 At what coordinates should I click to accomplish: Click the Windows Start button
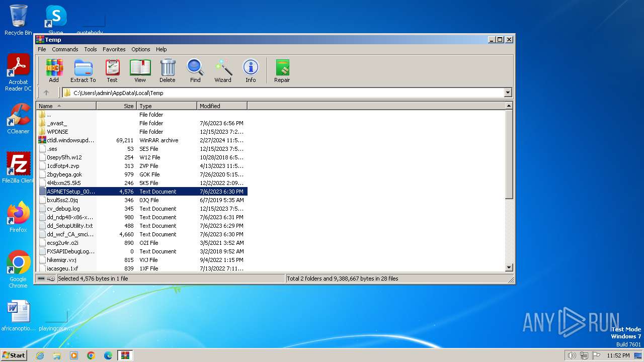point(14,355)
